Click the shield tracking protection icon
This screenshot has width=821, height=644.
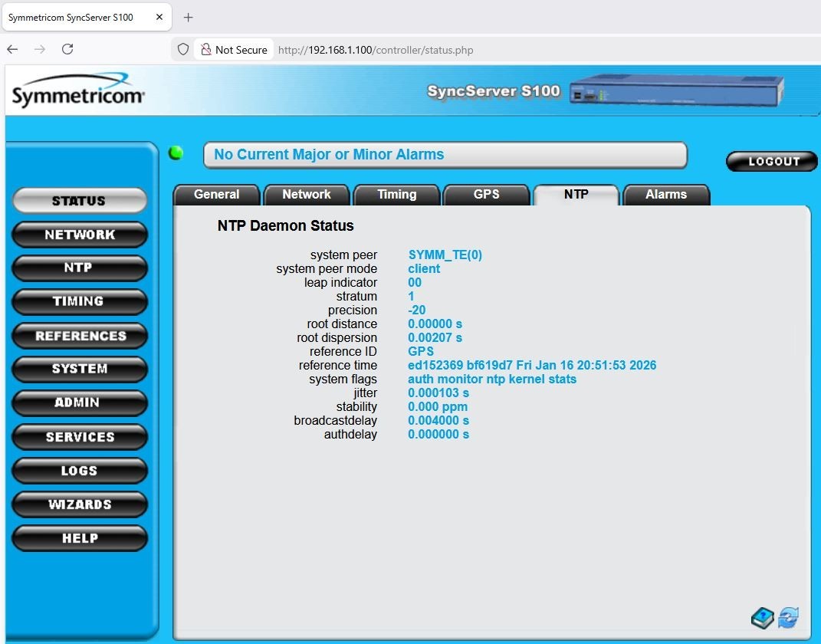pyautogui.click(x=182, y=50)
